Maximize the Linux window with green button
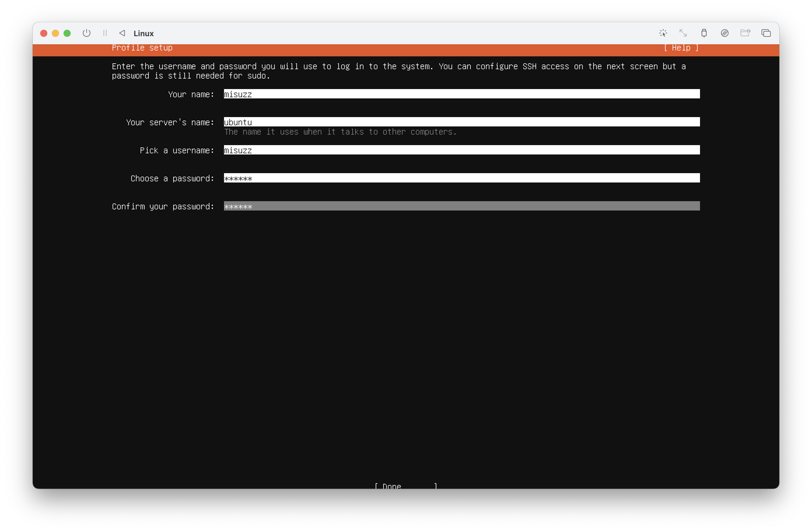 point(67,33)
